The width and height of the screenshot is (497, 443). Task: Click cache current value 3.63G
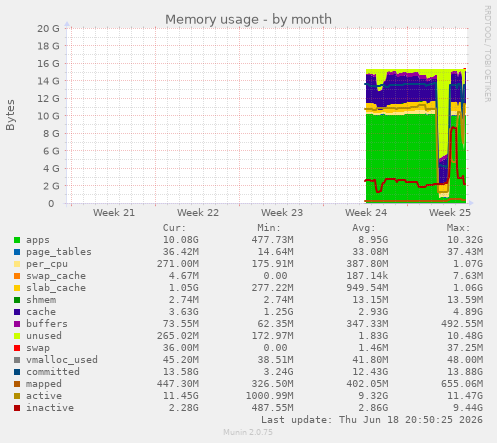pos(184,312)
